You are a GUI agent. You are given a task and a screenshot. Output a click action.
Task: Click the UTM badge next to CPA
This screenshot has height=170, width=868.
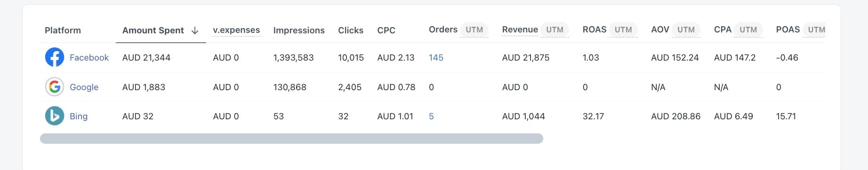748,30
